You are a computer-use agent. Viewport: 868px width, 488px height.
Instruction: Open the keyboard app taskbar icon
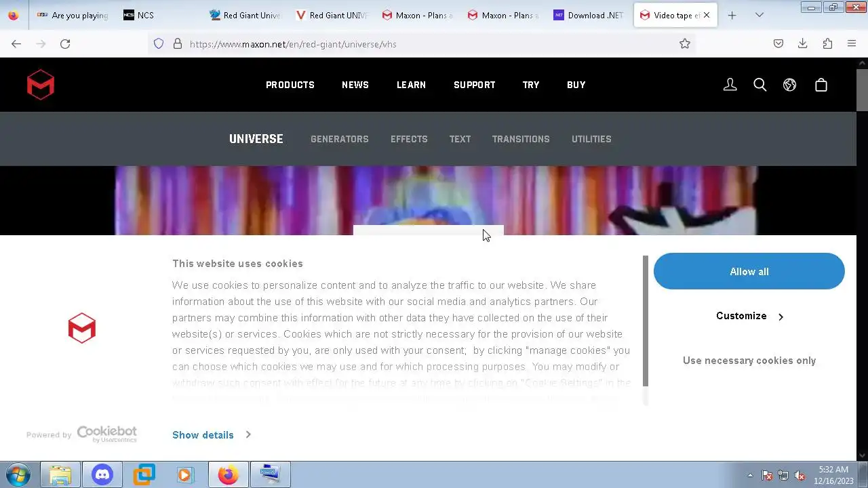tap(270, 474)
